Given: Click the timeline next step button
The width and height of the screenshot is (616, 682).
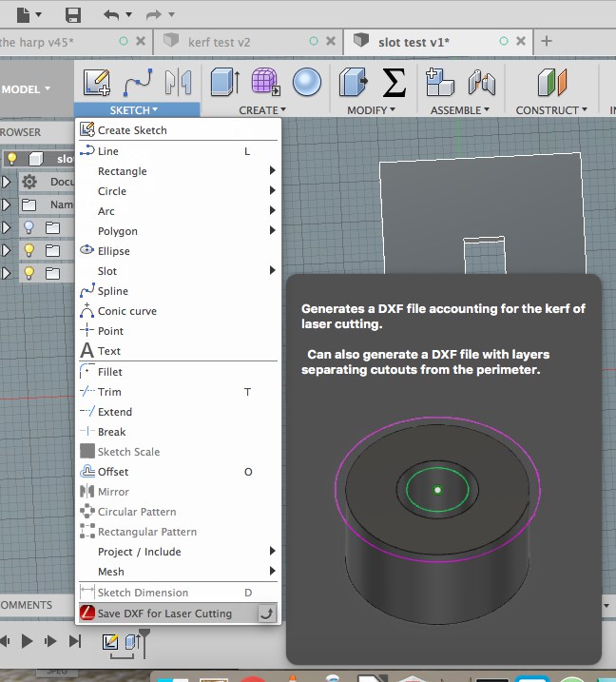Looking at the screenshot, I should tap(50, 641).
